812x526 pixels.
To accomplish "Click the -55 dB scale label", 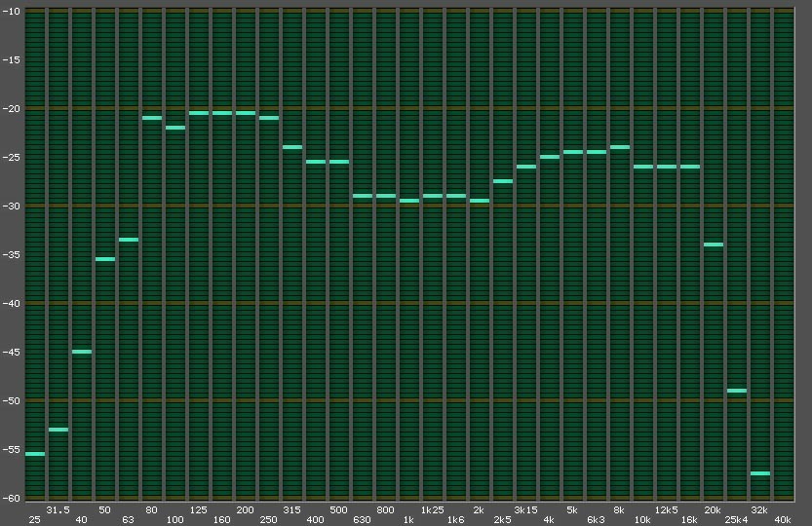I will pyautogui.click(x=11, y=449).
